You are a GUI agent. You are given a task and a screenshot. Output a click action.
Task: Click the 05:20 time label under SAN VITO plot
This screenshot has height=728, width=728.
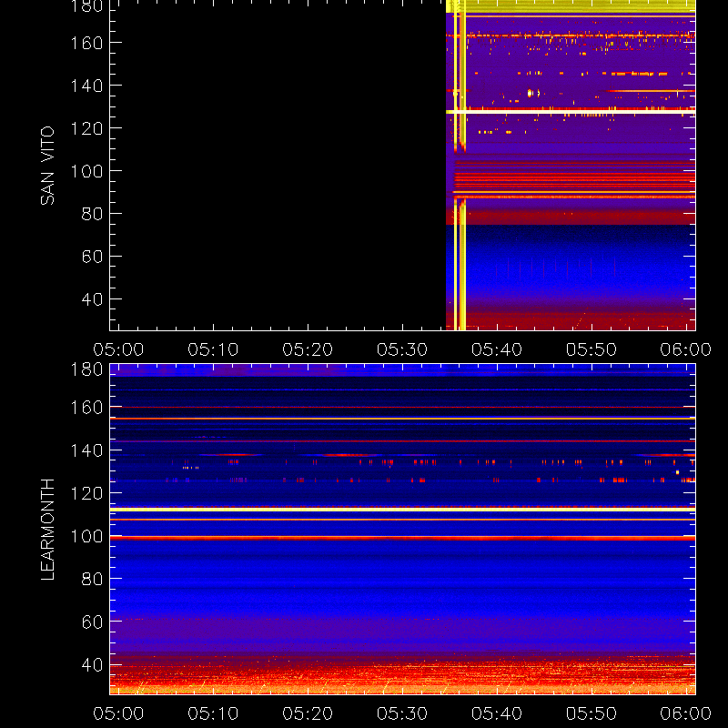pos(308,349)
